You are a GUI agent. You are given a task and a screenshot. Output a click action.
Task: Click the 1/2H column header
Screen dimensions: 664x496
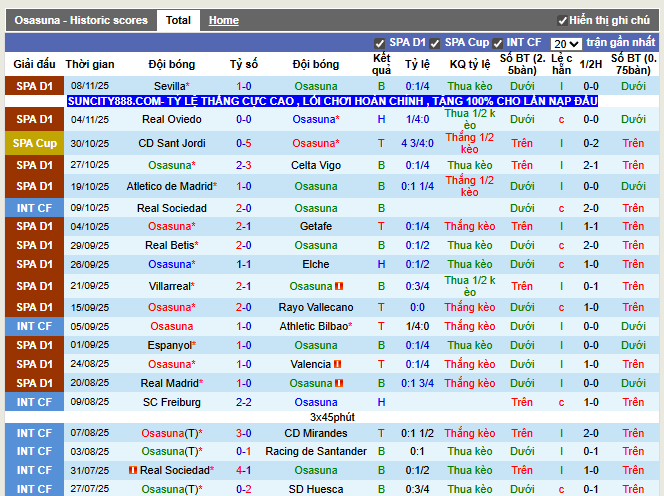click(591, 64)
